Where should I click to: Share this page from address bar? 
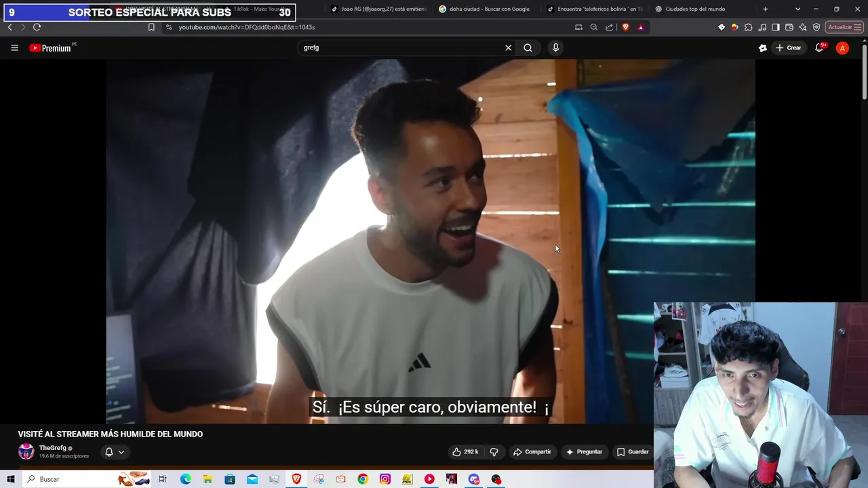(609, 27)
